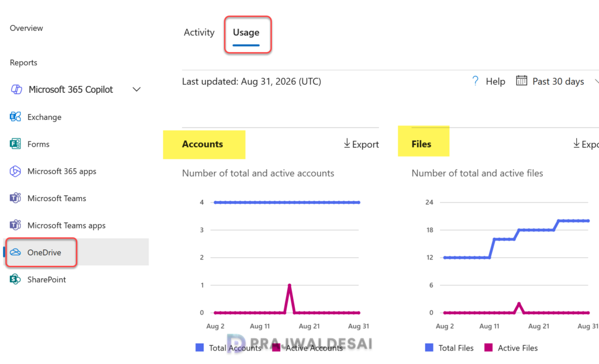Viewport: 599px width, 364px height.
Task: Open the SharePoint report
Action: 47,280
